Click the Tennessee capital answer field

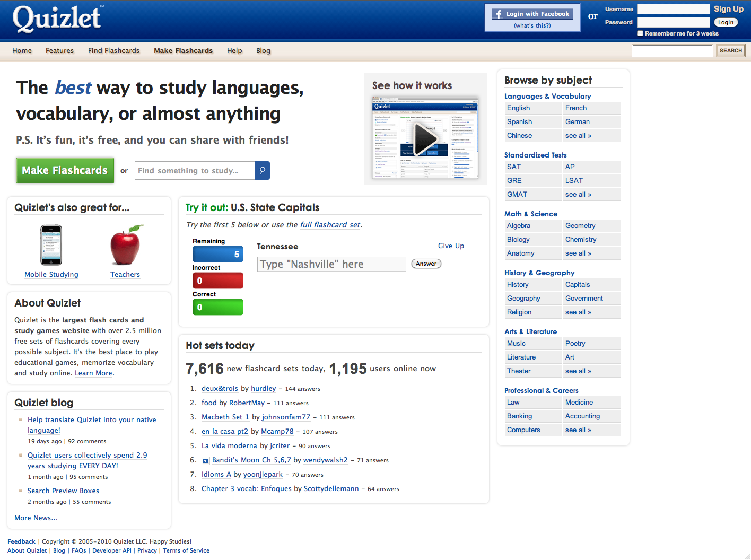(x=331, y=264)
